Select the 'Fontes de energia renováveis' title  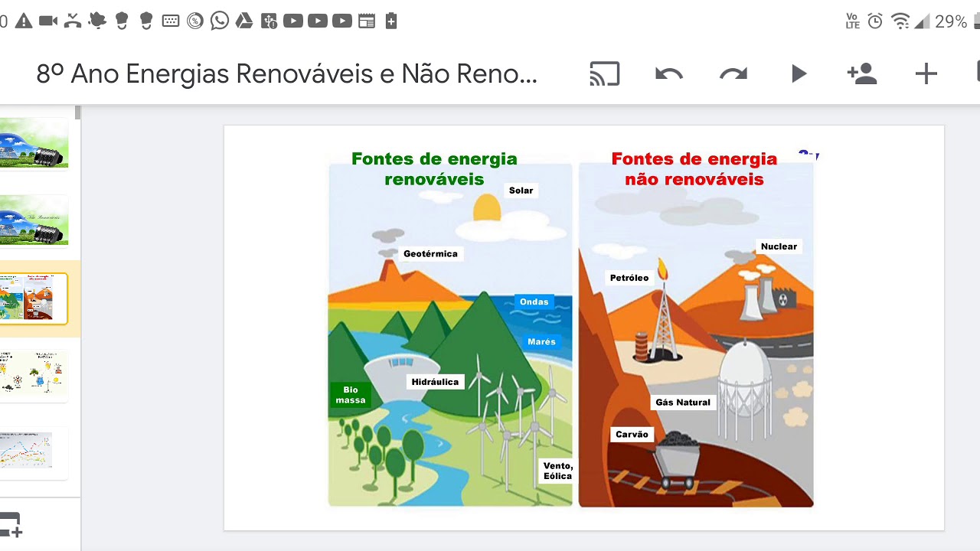pos(434,169)
